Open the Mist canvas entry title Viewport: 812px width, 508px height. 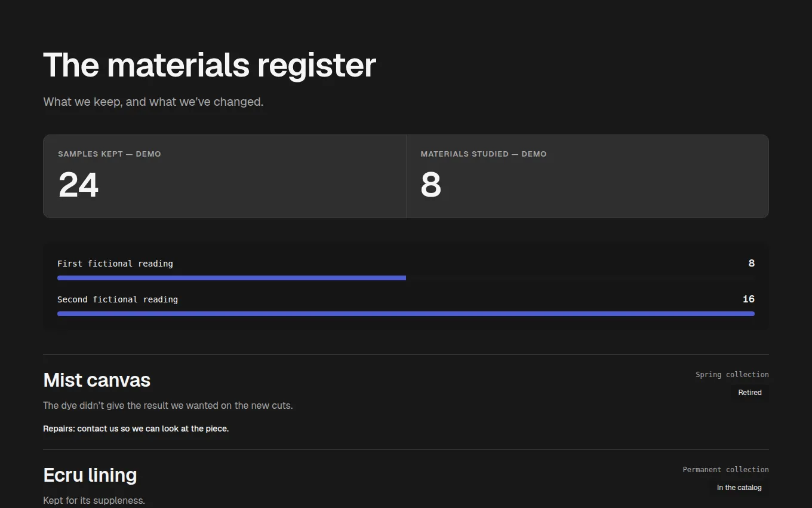(x=97, y=380)
